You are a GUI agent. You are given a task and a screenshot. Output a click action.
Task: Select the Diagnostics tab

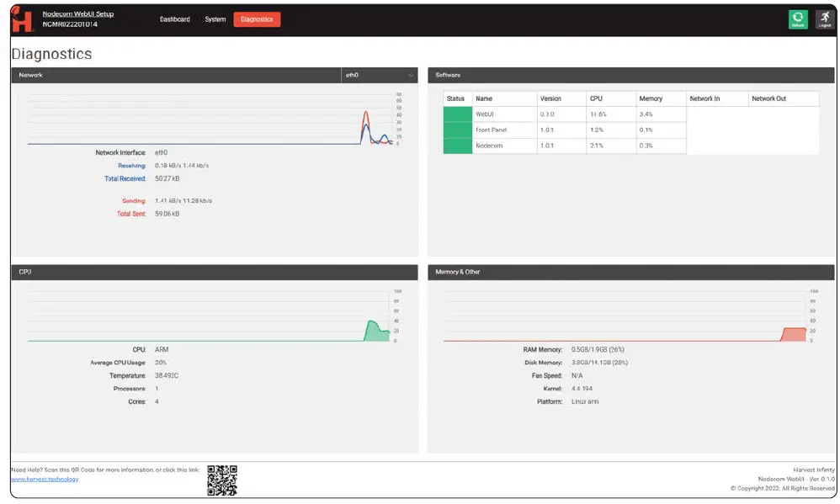[257, 19]
